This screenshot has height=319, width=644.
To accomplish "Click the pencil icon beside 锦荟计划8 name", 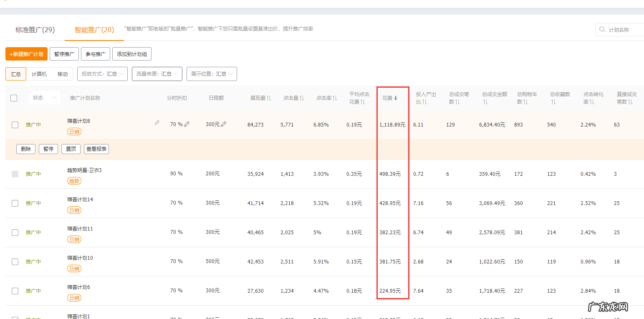I will coord(157,122).
